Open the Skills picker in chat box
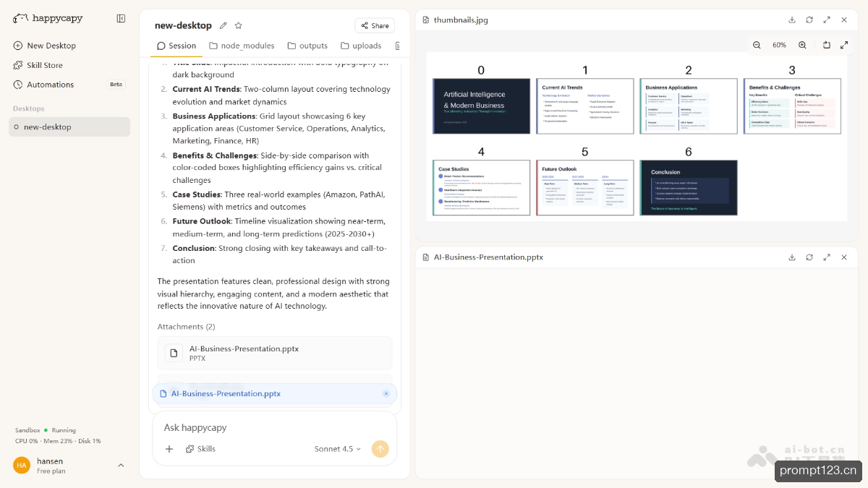Image resolution: width=868 pixels, height=488 pixels. point(200,449)
